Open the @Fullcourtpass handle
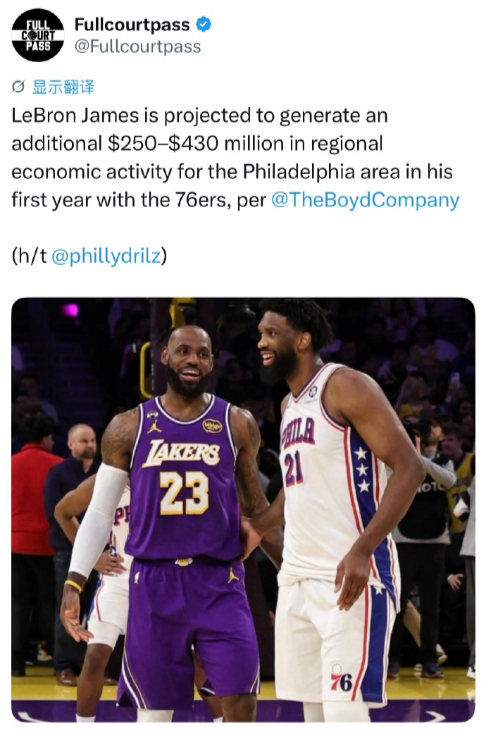 pyautogui.click(x=138, y=47)
